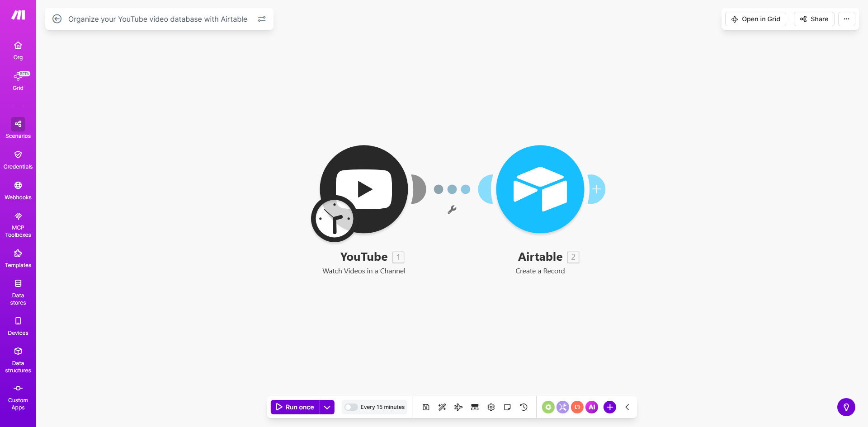Collapse the toolbar with the chevron
Image resolution: width=868 pixels, height=427 pixels.
tap(627, 407)
